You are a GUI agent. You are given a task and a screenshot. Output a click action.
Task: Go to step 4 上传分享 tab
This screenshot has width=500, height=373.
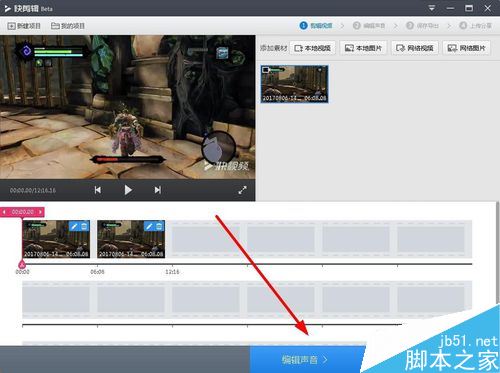pos(475,25)
